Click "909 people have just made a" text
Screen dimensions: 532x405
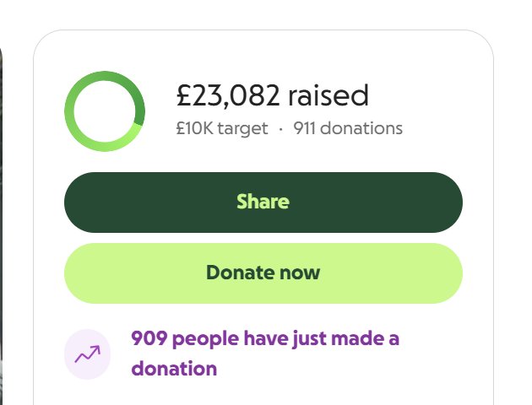(x=264, y=339)
